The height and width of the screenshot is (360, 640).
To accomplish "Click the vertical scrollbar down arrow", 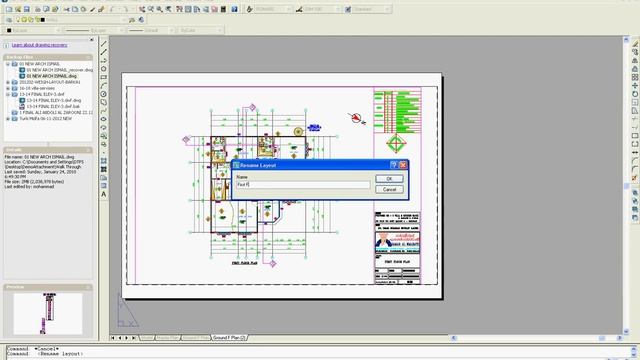I will point(626,331).
